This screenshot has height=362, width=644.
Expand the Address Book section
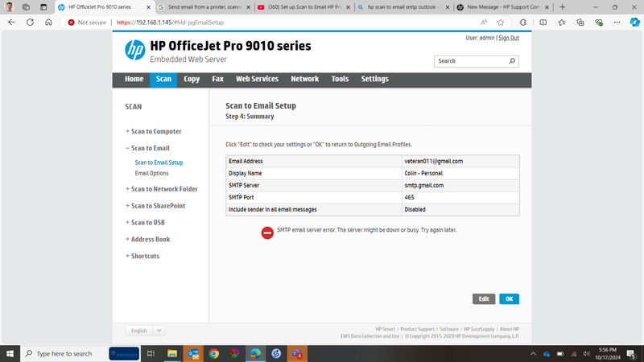[150, 239]
